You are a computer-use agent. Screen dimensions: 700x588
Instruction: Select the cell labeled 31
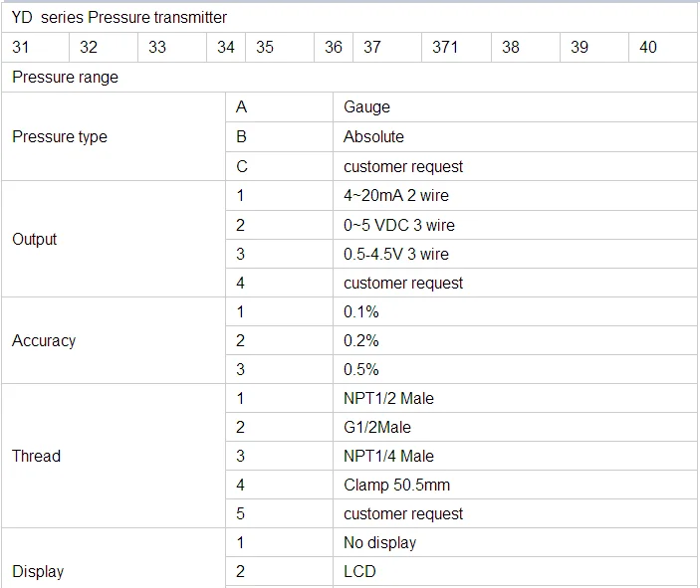(x=21, y=47)
